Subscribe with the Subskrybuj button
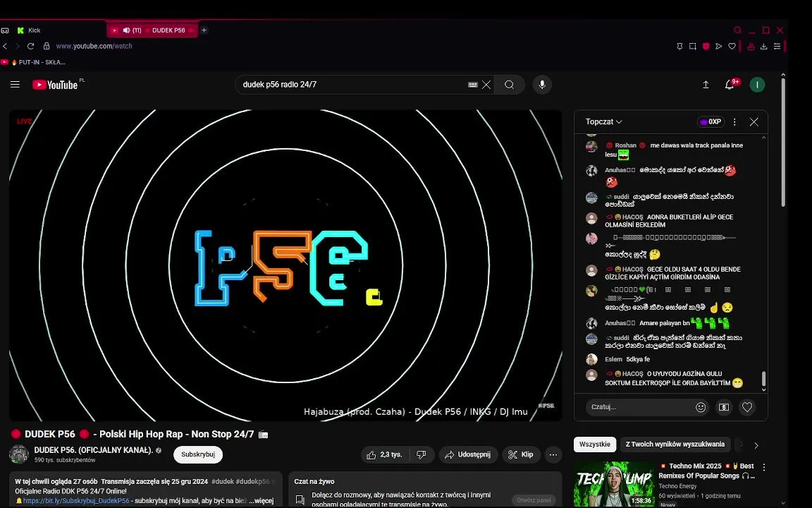 point(198,454)
